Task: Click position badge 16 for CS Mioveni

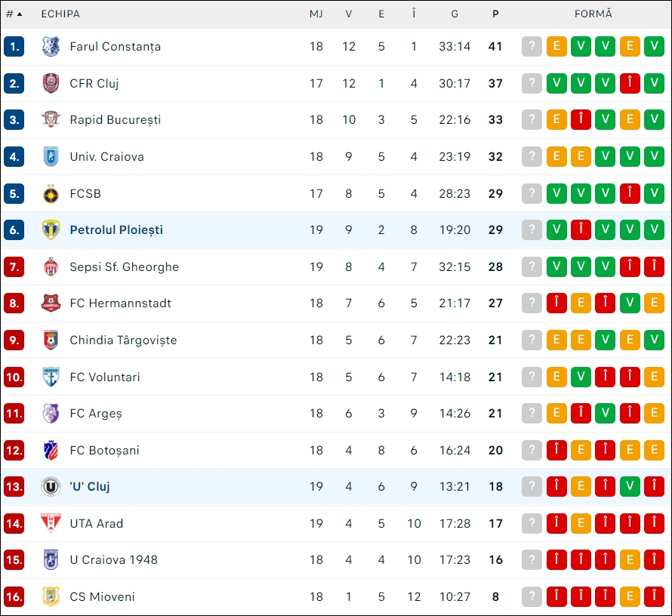Action: pyautogui.click(x=14, y=596)
